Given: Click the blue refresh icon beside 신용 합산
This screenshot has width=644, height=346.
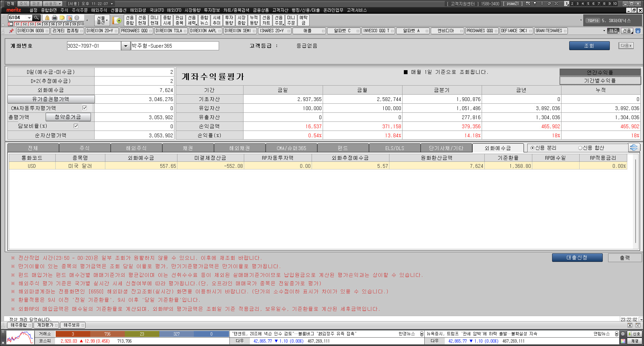Looking at the screenshot, I should [x=634, y=148].
